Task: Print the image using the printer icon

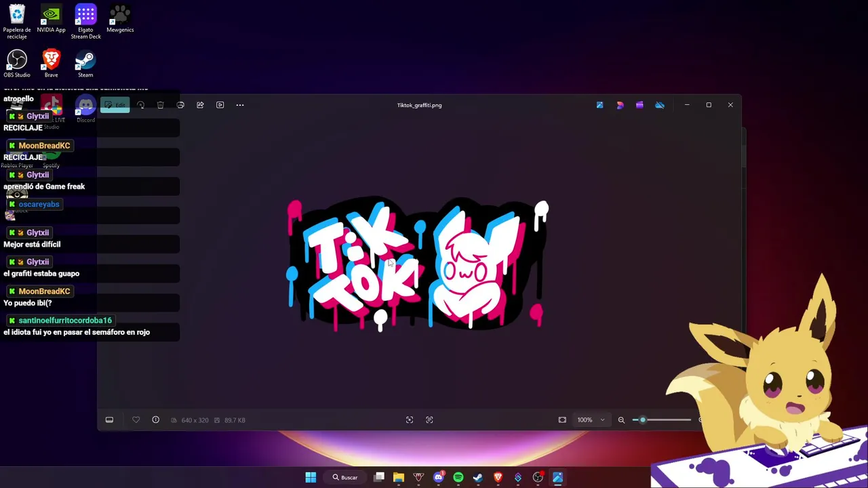Action: coord(180,105)
